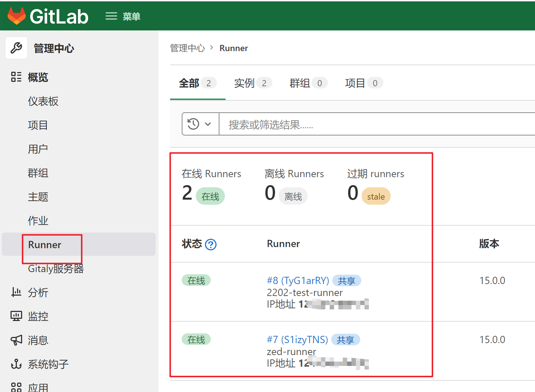Click the GitLab fox logo
535x392 pixels.
coord(17,16)
